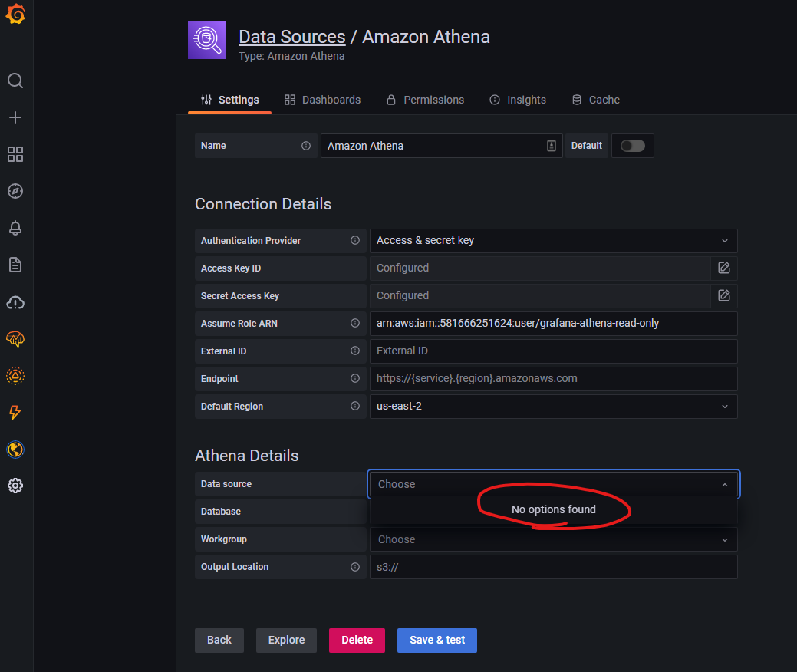Open the Search icon in sidebar
Screen dimensions: 797x672
[15, 81]
